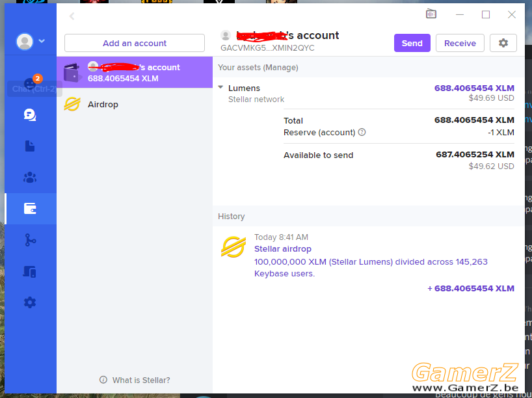Open the Files tab in the sidebar

tap(30, 146)
